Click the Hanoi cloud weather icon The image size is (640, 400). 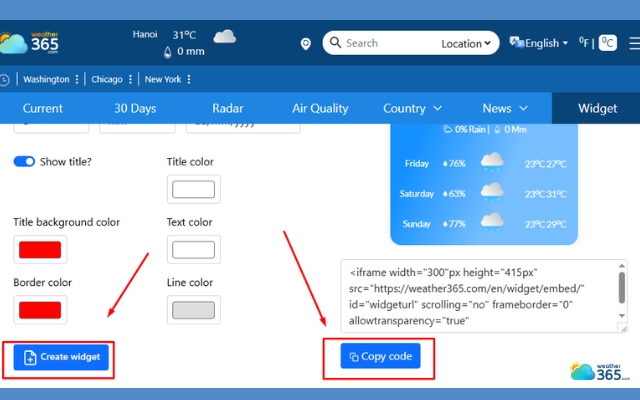[224, 37]
